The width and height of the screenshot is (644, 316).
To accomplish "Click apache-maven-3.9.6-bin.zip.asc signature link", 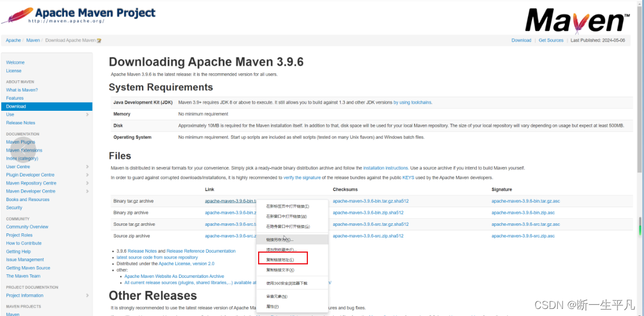I will pyautogui.click(x=523, y=213).
